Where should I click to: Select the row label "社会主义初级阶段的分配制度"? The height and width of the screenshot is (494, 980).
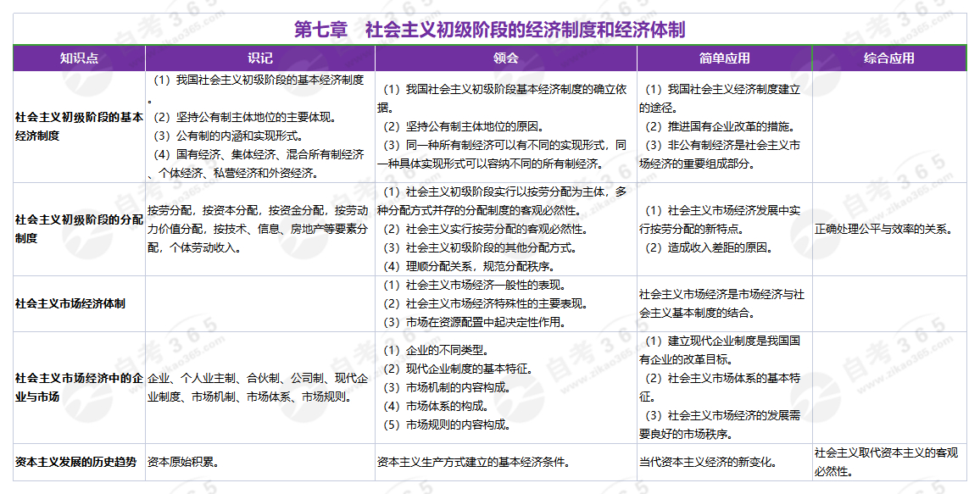pos(79,229)
